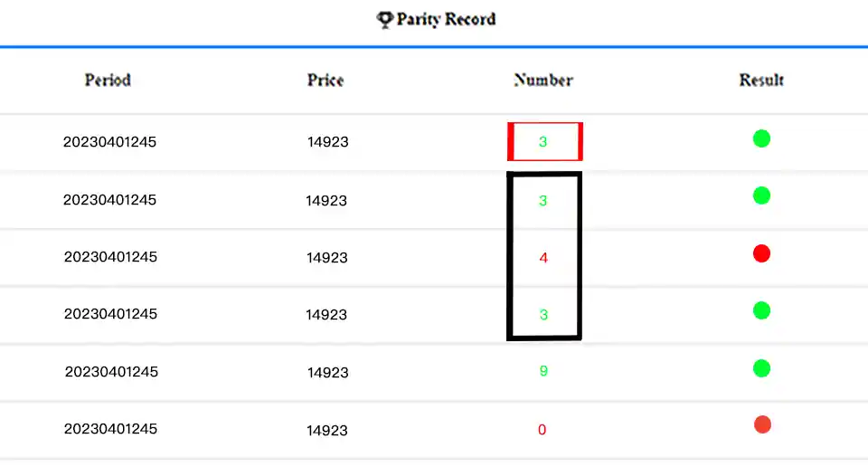Click number 3 inside the red-outlined box
Image resolution: width=868 pixels, height=467 pixels.
543,142
